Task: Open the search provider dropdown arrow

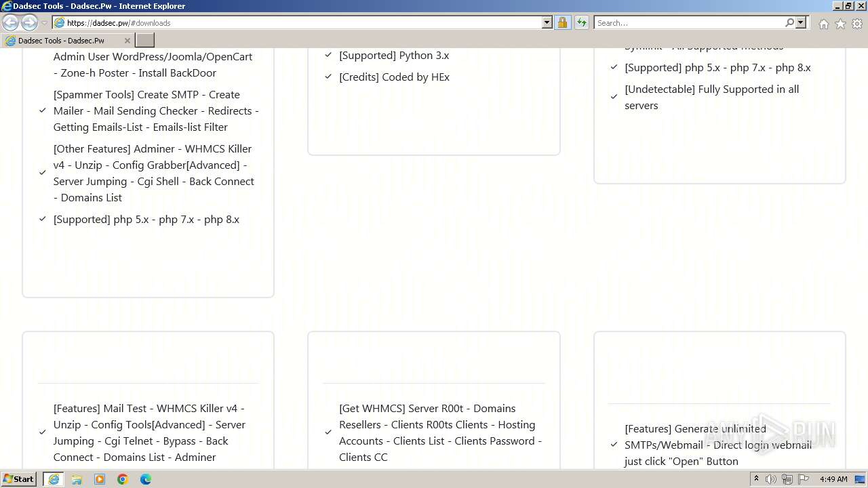Action: click(x=801, y=23)
